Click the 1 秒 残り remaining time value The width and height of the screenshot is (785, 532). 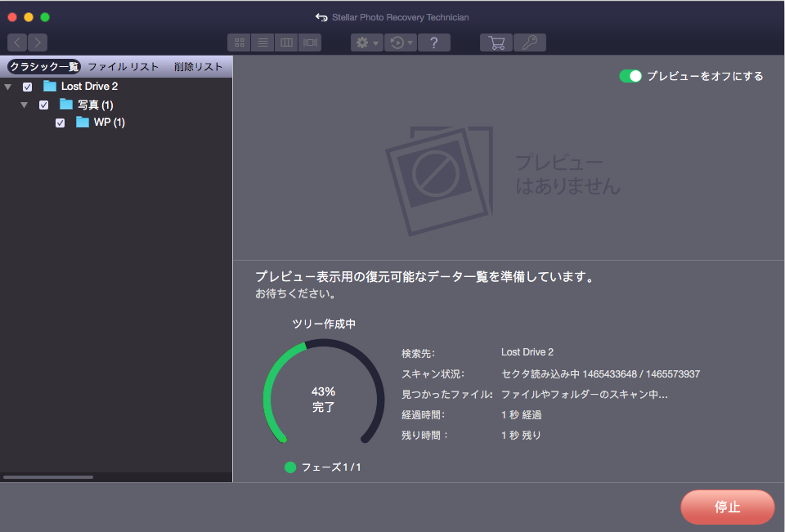click(x=521, y=436)
